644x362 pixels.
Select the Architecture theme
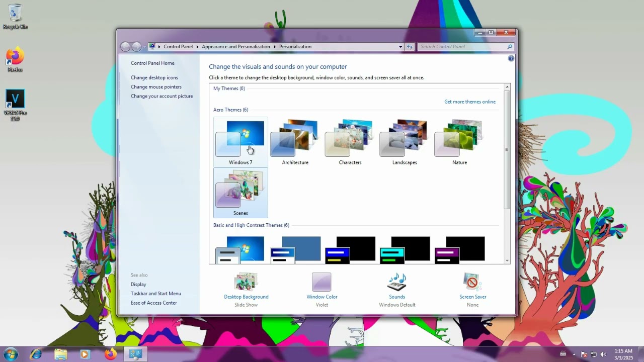295,142
